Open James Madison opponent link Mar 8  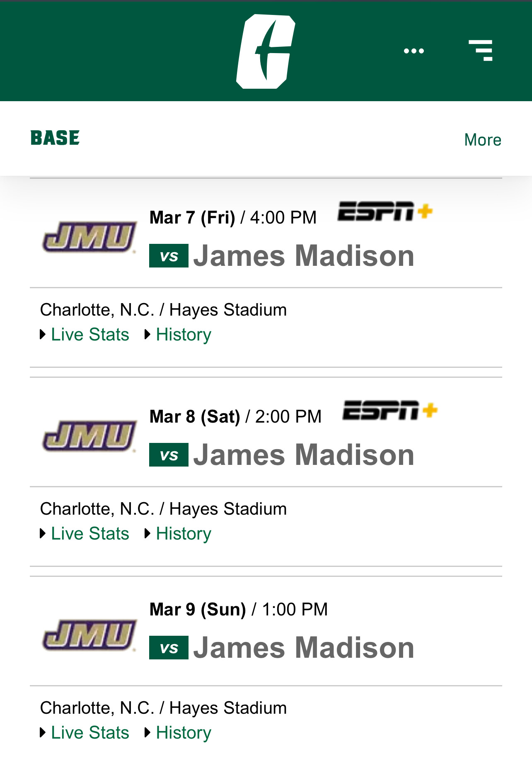click(x=304, y=455)
